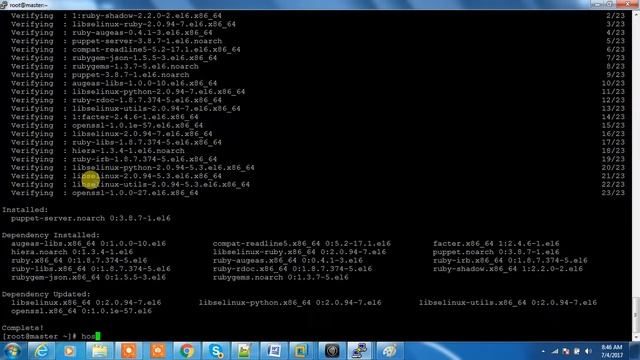The width and height of the screenshot is (640, 360).
Task: Click the '10/23' progress counter
Action: (613, 83)
